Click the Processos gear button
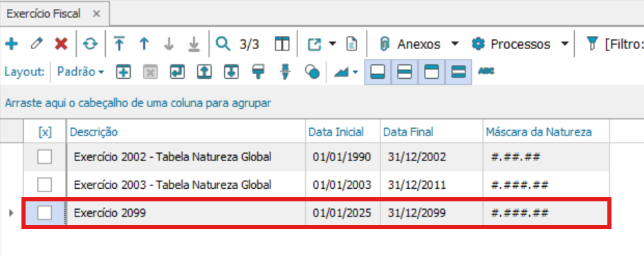Image resolution: width=644 pixels, height=256 pixels. (510, 44)
